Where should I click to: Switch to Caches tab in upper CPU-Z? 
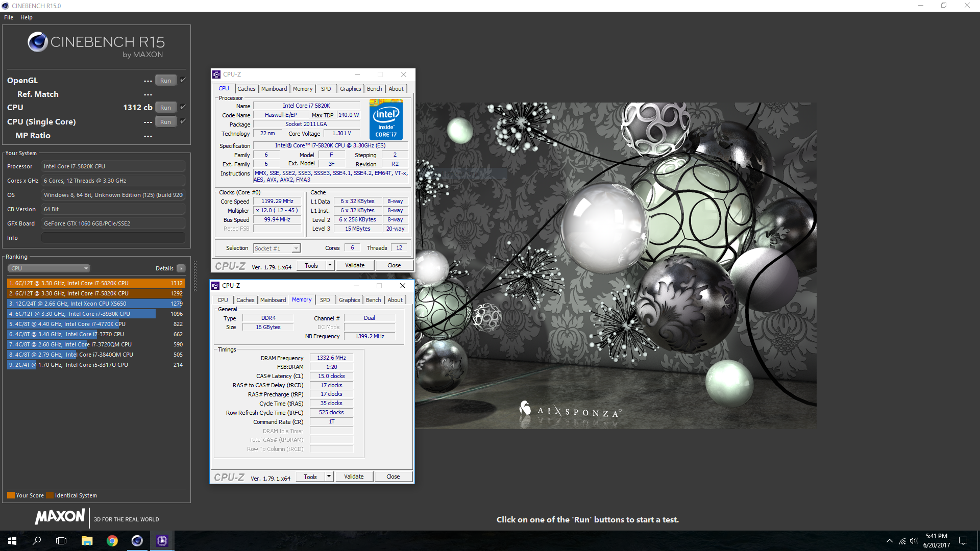pyautogui.click(x=246, y=89)
